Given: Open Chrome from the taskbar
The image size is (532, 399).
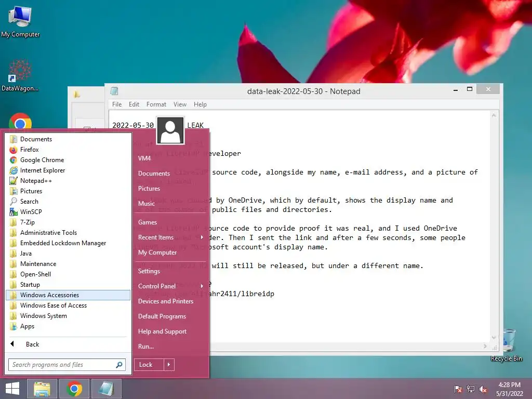Looking at the screenshot, I should coord(74,389).
